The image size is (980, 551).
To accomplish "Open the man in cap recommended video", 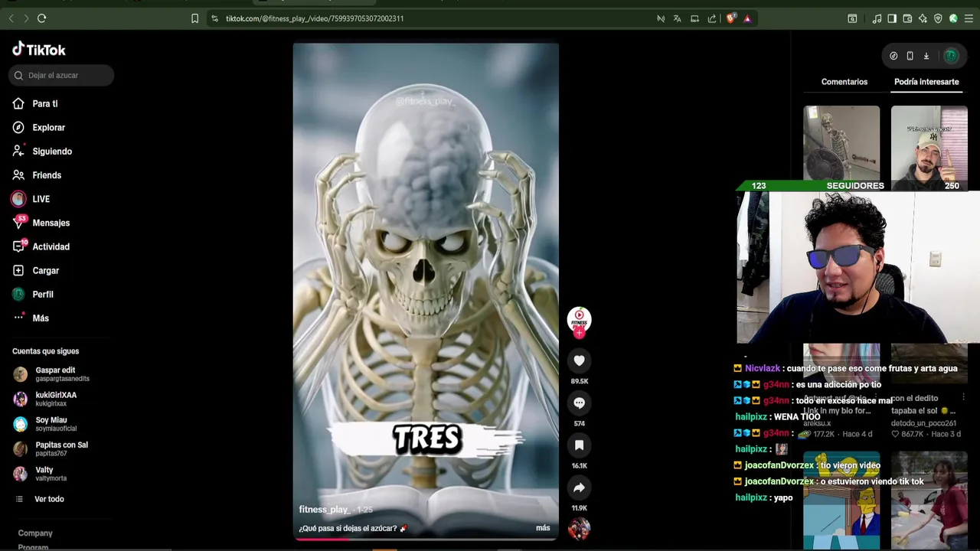I will pyautogui.click(x=929, y=142).
